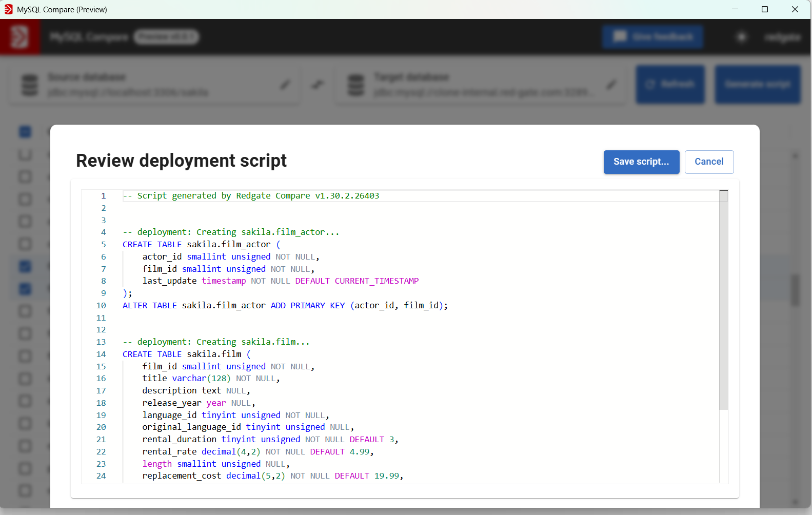Toggle the topmost select-all checkbox in the list

(x=25, y=132)
